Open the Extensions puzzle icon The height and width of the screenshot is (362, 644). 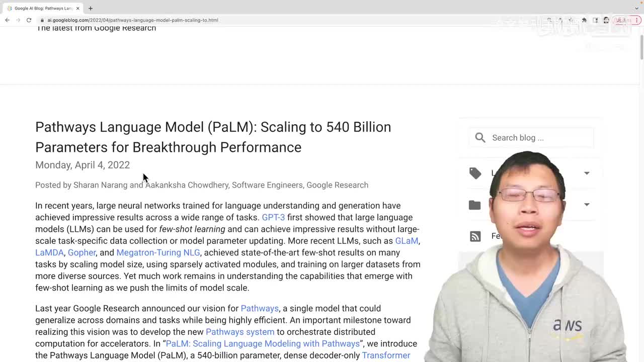(584, 20)
